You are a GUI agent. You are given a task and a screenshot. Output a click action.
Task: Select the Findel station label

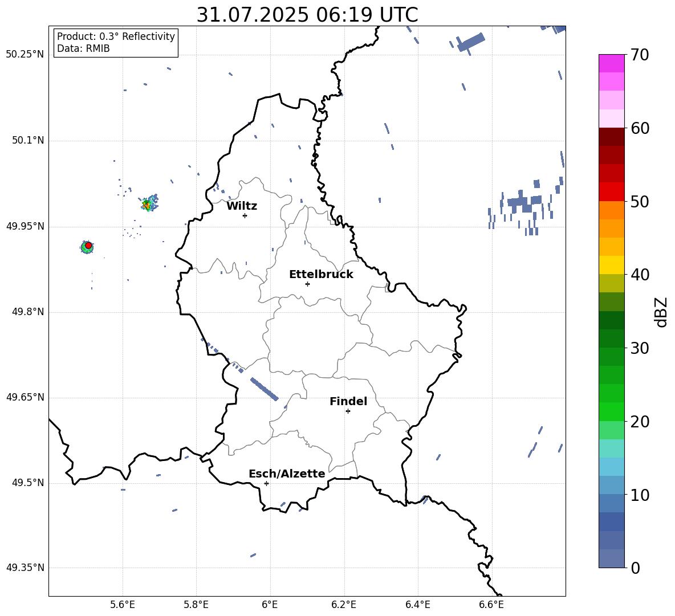tap(348, 401)
